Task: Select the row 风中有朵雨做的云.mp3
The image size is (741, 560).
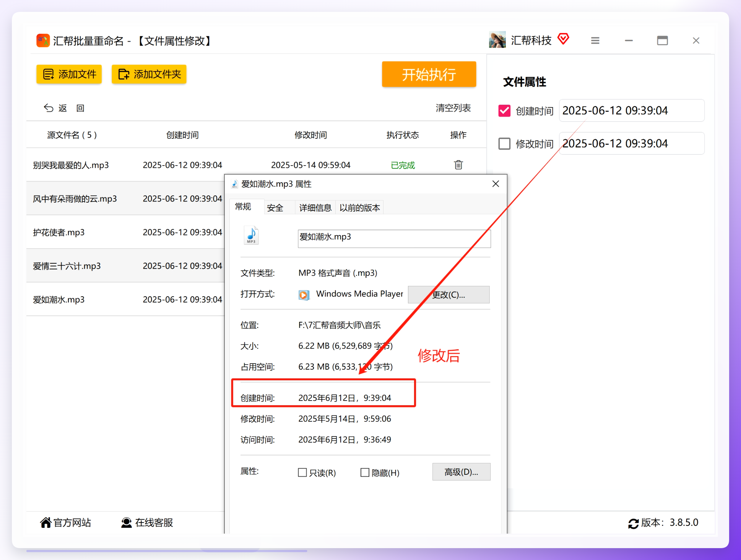Action: point(125,198)
